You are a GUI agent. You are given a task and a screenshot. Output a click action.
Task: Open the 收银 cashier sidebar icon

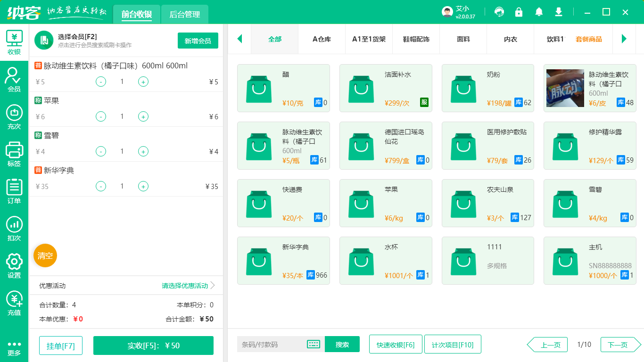pos(14,42)
